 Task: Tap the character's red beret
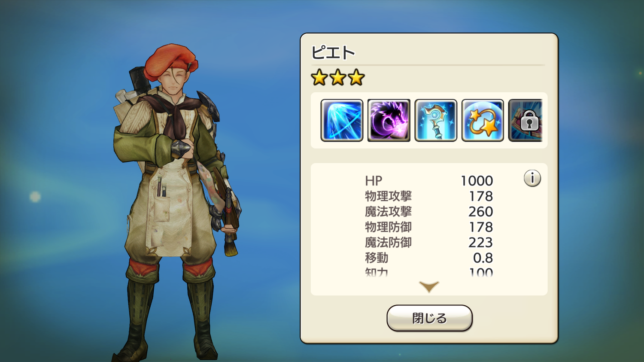tap(170, 62)
